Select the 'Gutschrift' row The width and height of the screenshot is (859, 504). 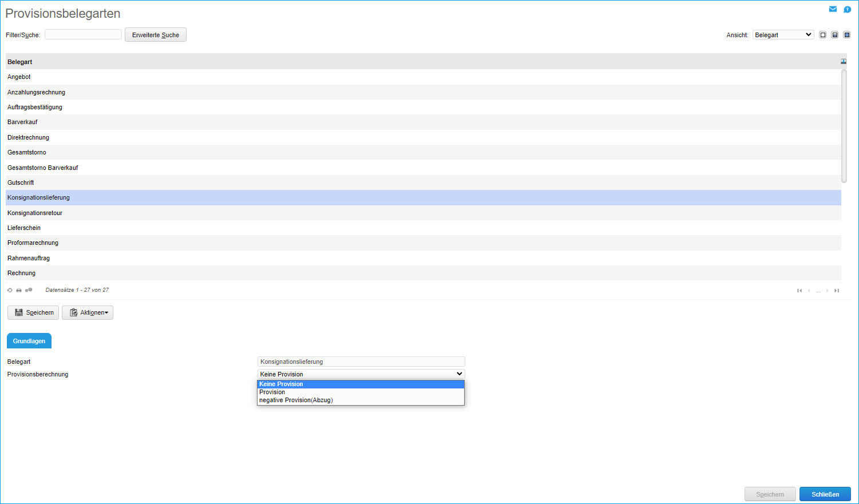pos(423,182)
